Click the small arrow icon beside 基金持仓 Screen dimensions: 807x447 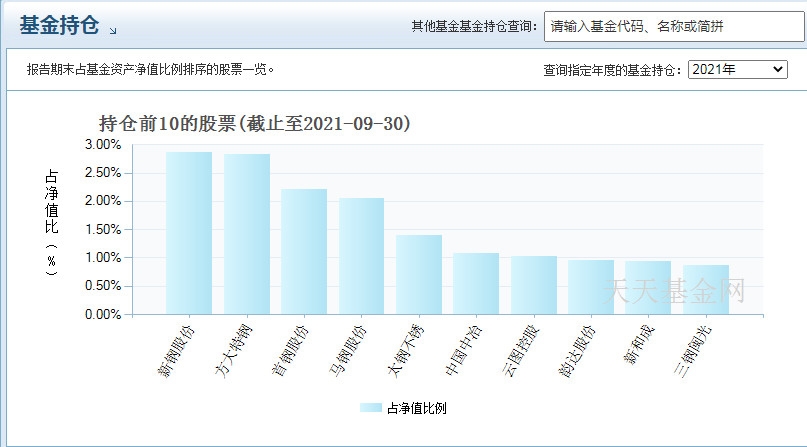pos(113,31)
